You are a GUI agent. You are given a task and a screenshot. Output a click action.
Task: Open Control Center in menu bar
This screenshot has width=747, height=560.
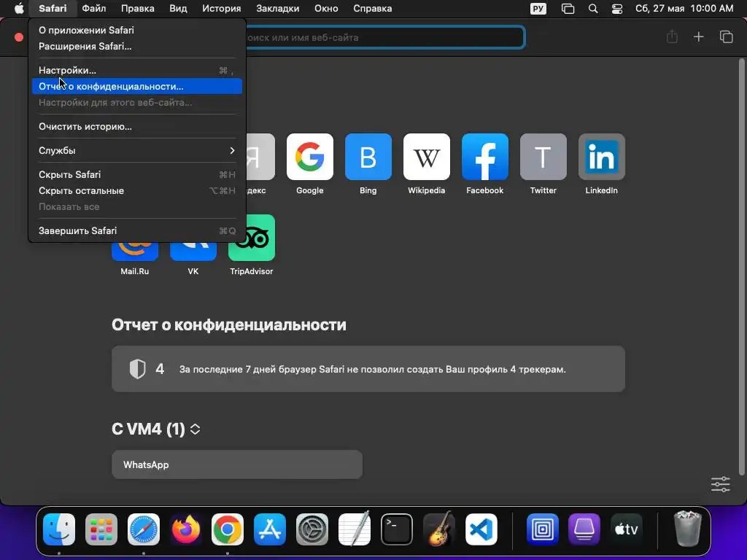[617, 9]
